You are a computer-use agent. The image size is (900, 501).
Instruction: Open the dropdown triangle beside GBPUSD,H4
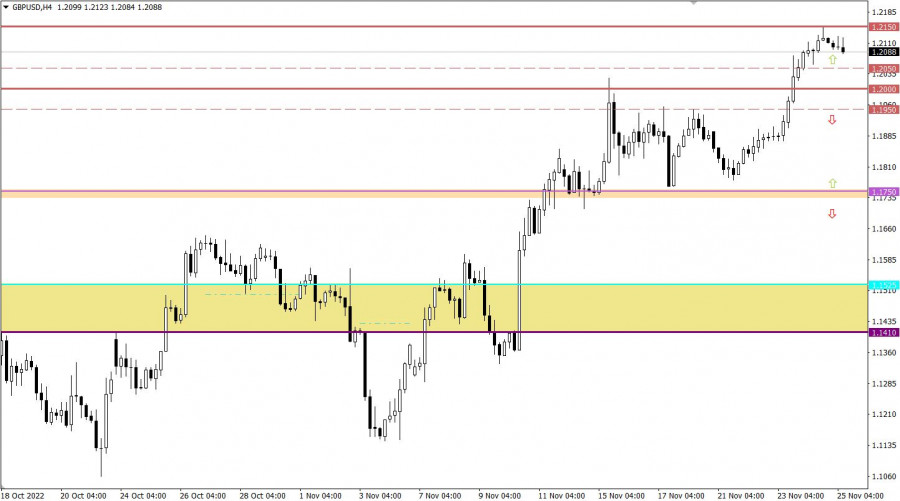click(x=6, y=7)
